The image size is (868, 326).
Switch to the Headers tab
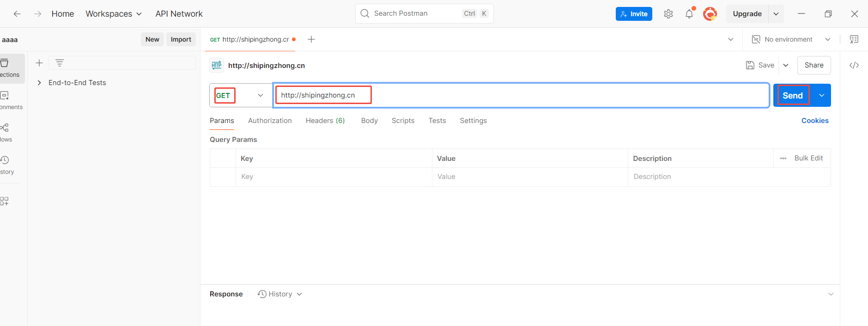(x=325, y=121)
